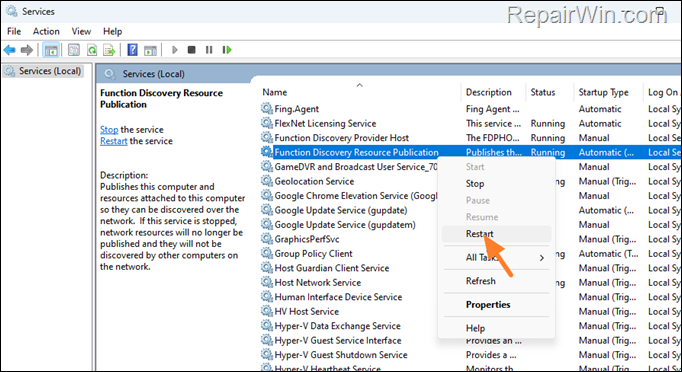Click gear icon of Function Discovery Provider Host
This screenshot has width=682, height=372.
(266, 137)
